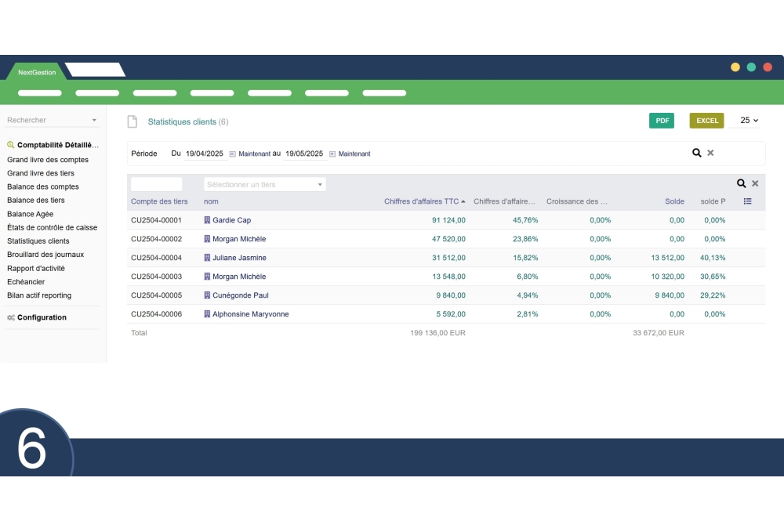Open the column list icon above solde P
This screenshot has height=532, width=784.
tap(747, 201)
